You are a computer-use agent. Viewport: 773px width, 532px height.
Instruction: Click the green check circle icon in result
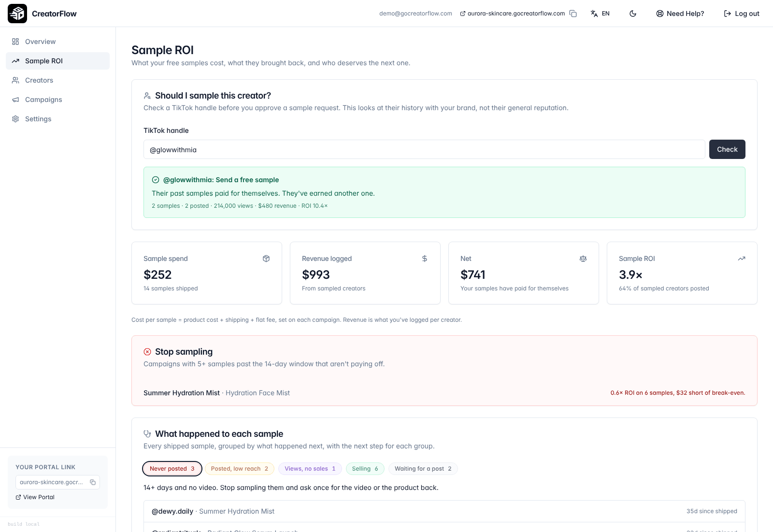[156, 180]
